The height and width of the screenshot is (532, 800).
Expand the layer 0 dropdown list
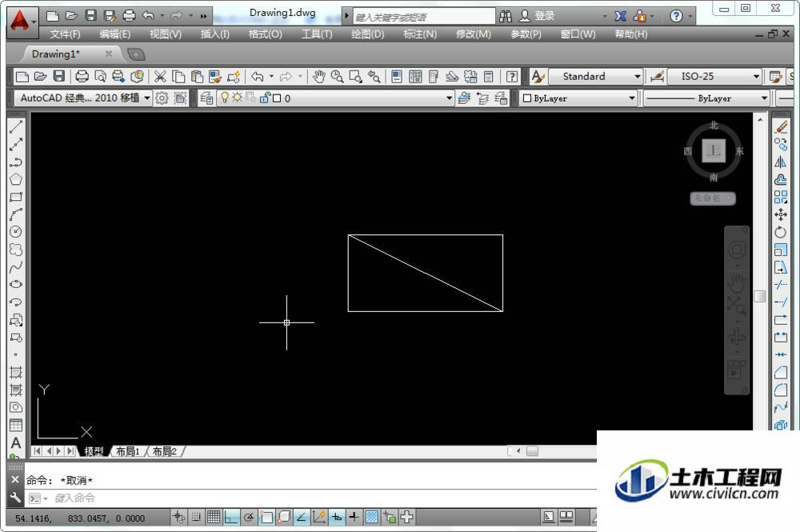click(449, 98)
